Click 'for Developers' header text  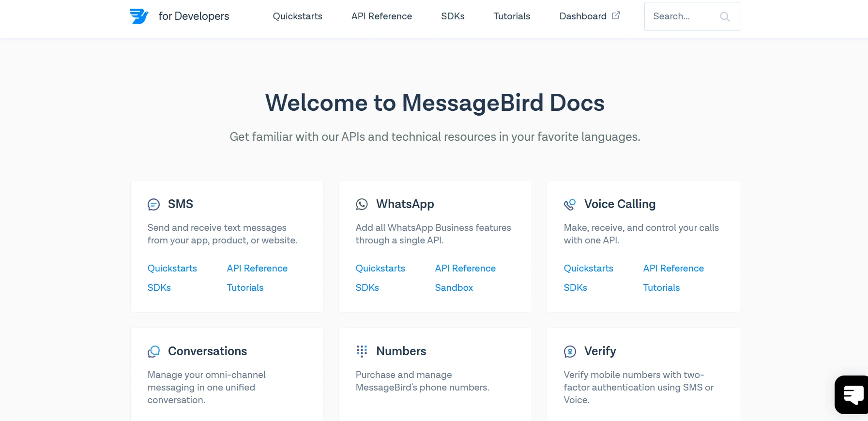194,16
